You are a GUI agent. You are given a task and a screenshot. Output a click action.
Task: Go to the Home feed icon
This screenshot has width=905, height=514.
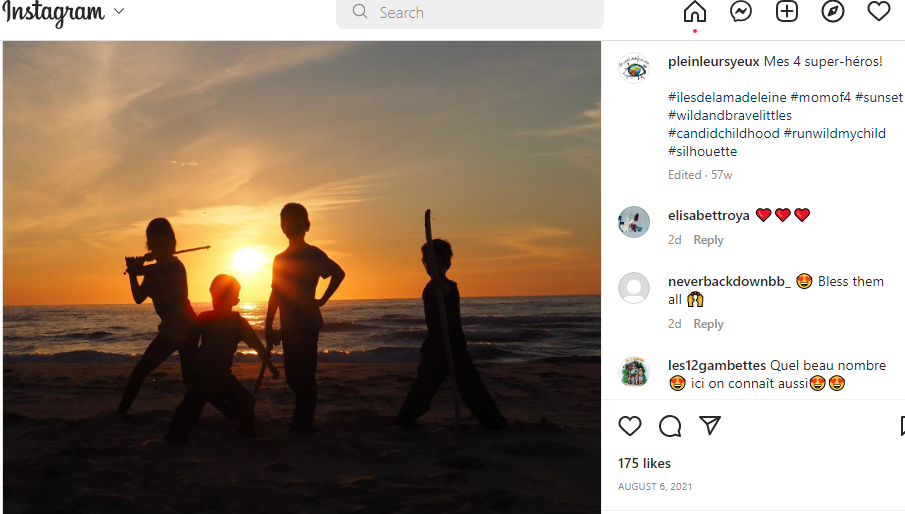pos(694,12)
